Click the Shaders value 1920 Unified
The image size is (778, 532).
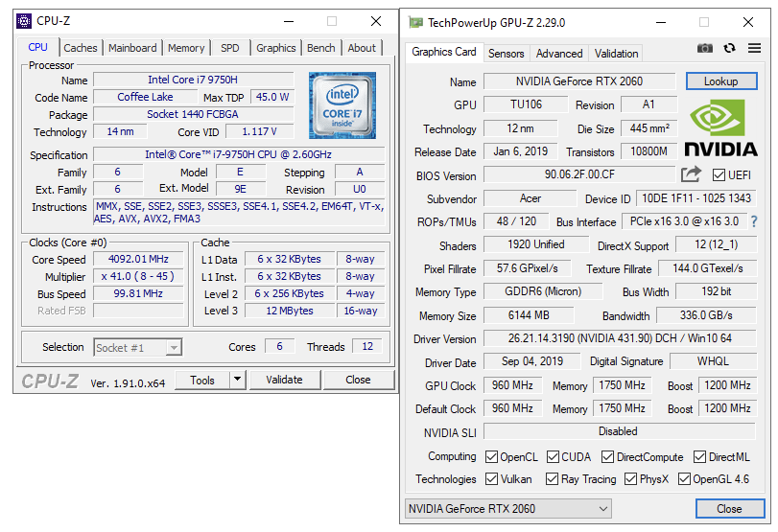point(536,244)
